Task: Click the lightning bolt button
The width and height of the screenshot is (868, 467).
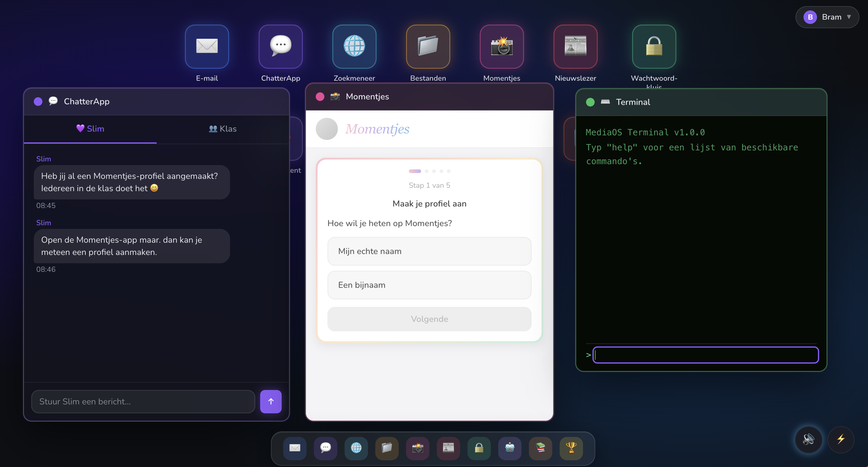Action: [x=841, y=439]
